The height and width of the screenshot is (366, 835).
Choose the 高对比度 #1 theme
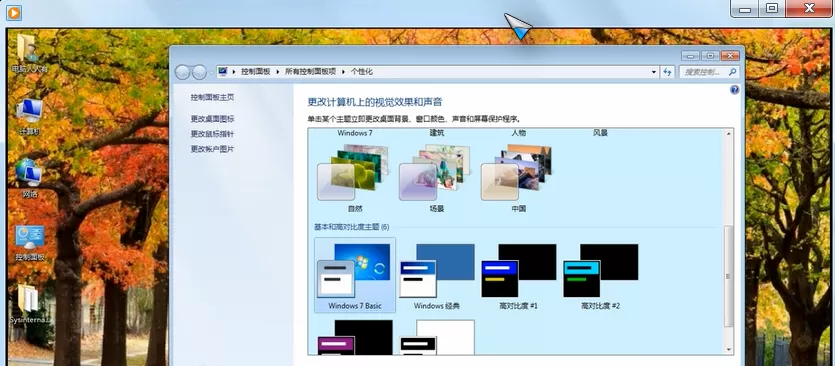[519, 277]
